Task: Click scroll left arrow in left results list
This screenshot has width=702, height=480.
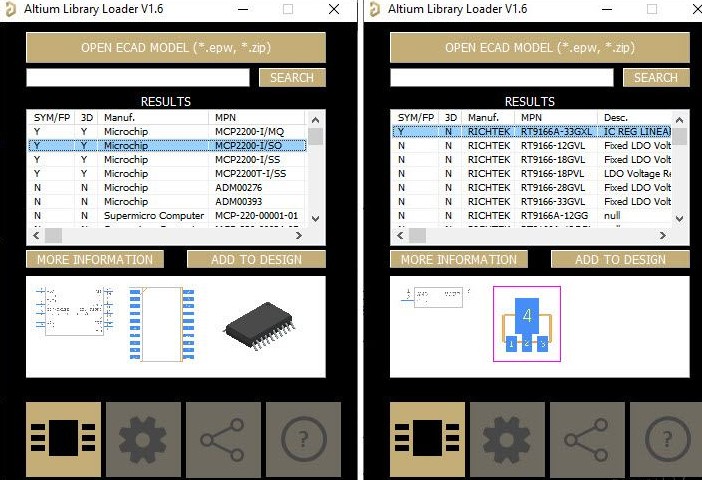Action: pos(36,235)
